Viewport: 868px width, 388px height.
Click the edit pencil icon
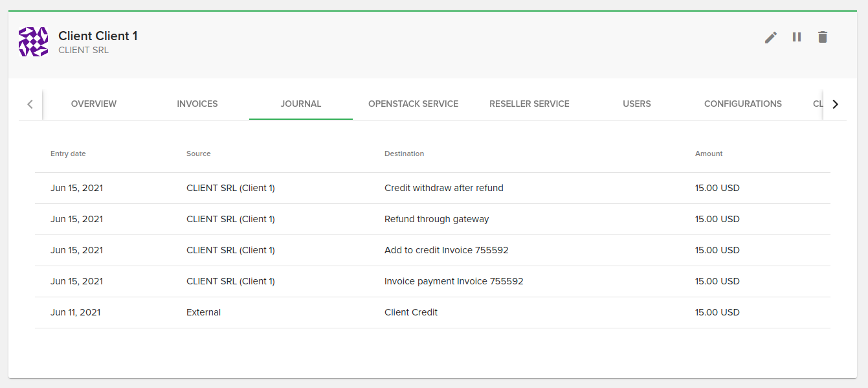770,38
